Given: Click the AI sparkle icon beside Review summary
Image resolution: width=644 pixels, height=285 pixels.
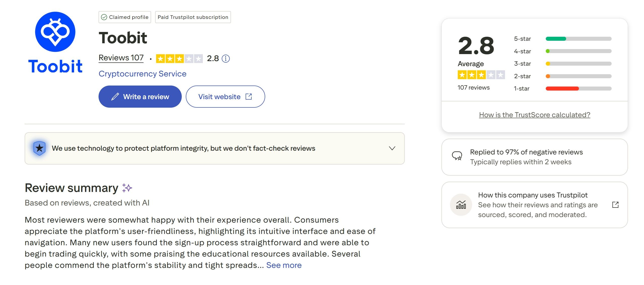Looking at the screenshot, I should click(x=127, y=188).
